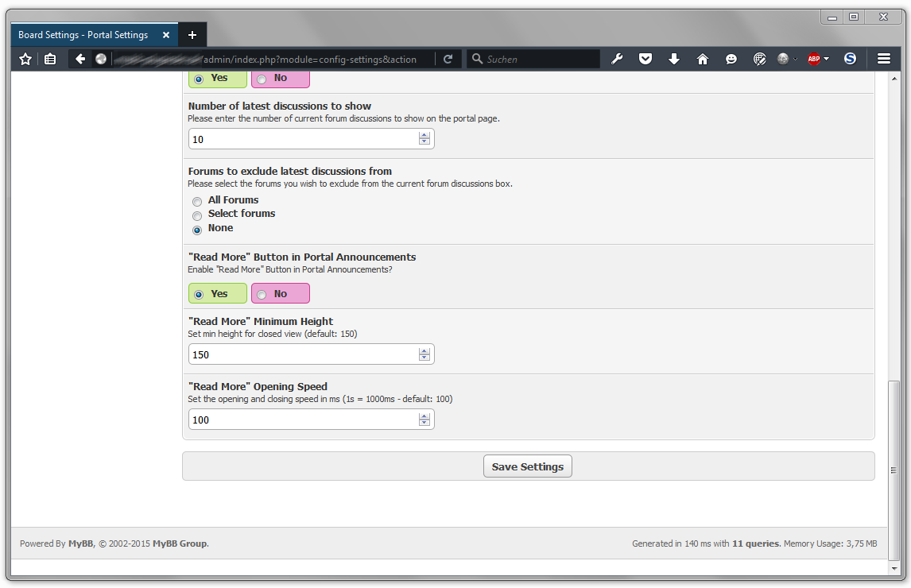This screenshot has height=588, width=911.
Task: Increase the Minimum Height value by one step
Action: (x=424, y=350)
